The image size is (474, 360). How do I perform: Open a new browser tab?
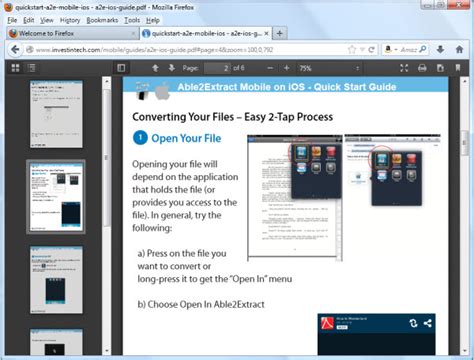point(280,33)
